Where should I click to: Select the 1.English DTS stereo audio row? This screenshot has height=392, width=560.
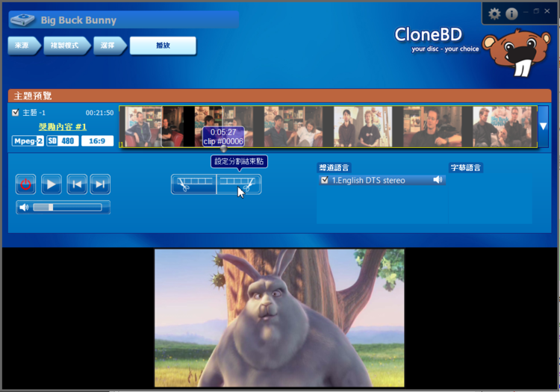click(382, 180)
